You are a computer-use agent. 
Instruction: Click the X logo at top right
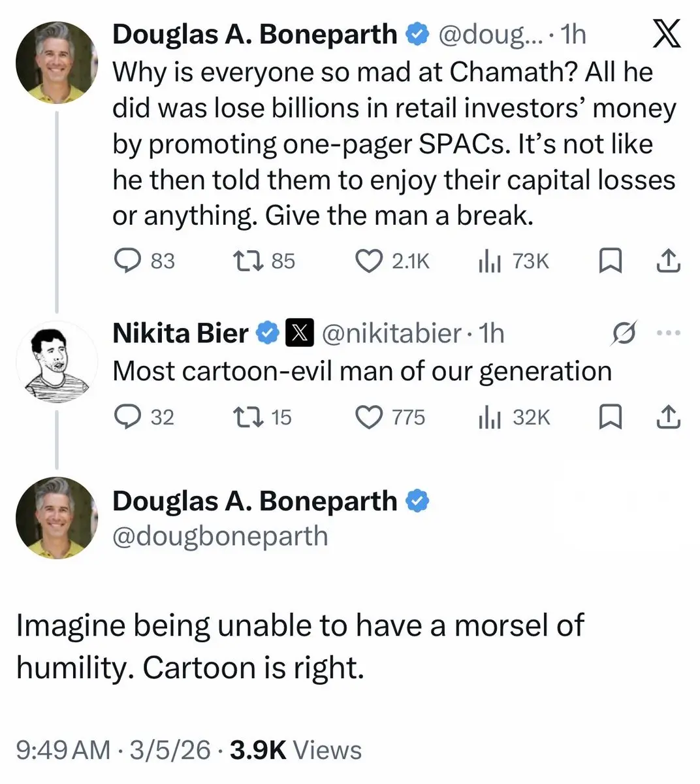pyautogui.click(x=667, y=35)
